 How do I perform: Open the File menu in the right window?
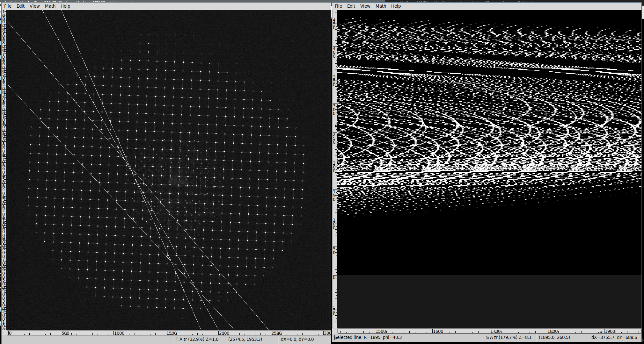click(338, 6)
